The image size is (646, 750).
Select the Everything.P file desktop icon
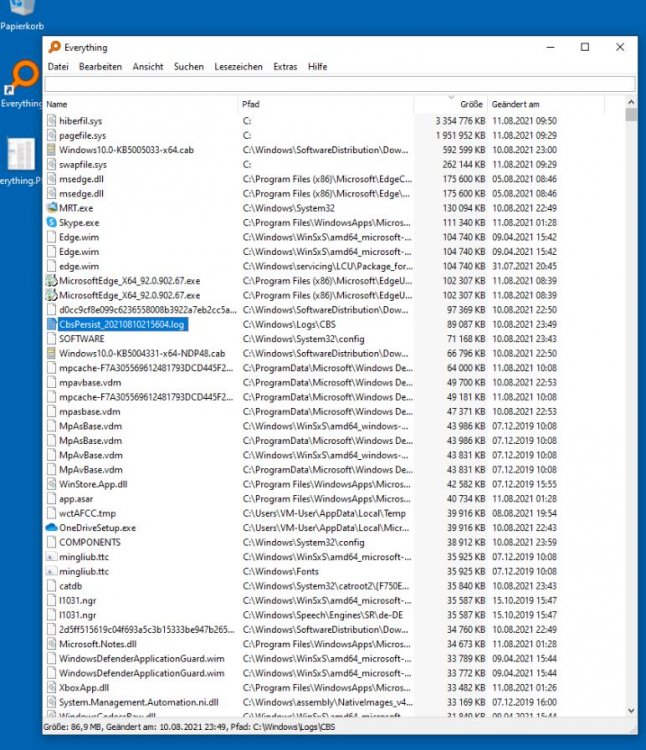[x=21, y=161]
